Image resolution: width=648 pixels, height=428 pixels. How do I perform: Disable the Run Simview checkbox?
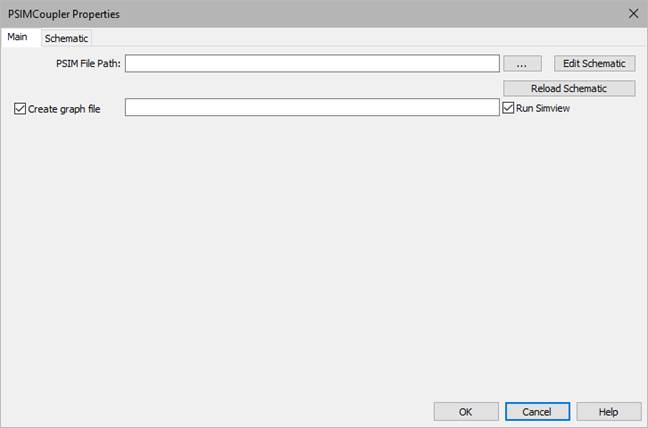[x=508, y=107]
